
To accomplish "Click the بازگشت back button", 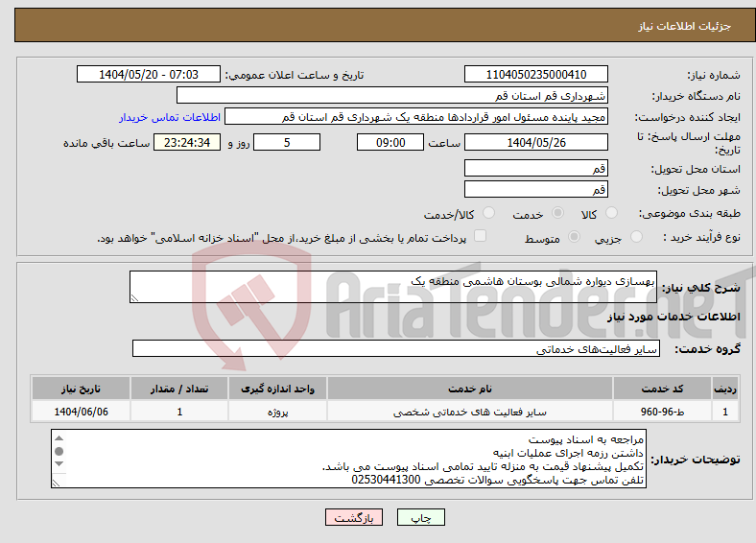I will click(x=354, y=517).
